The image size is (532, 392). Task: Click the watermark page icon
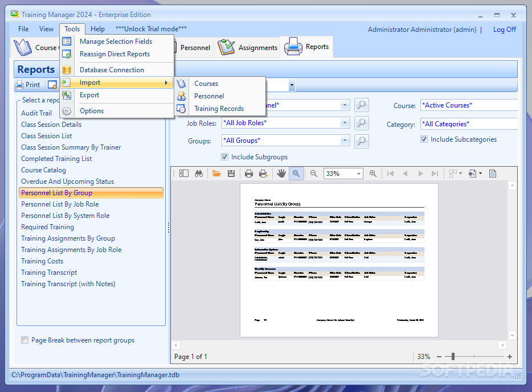click(493, 174)
